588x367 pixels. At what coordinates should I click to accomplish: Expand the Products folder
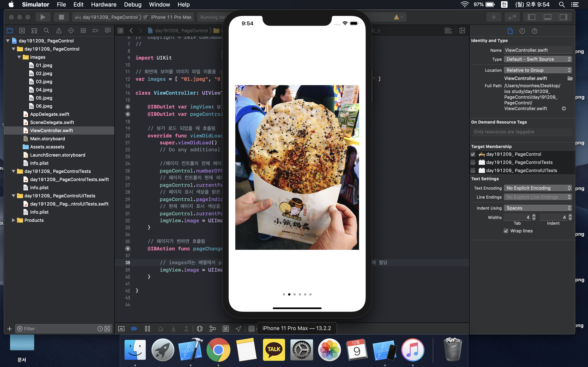click(x=13, y=220)
